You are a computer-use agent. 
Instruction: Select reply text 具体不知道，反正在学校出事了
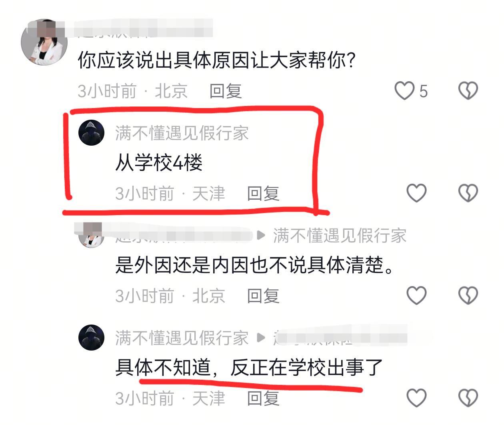(249, 367)
